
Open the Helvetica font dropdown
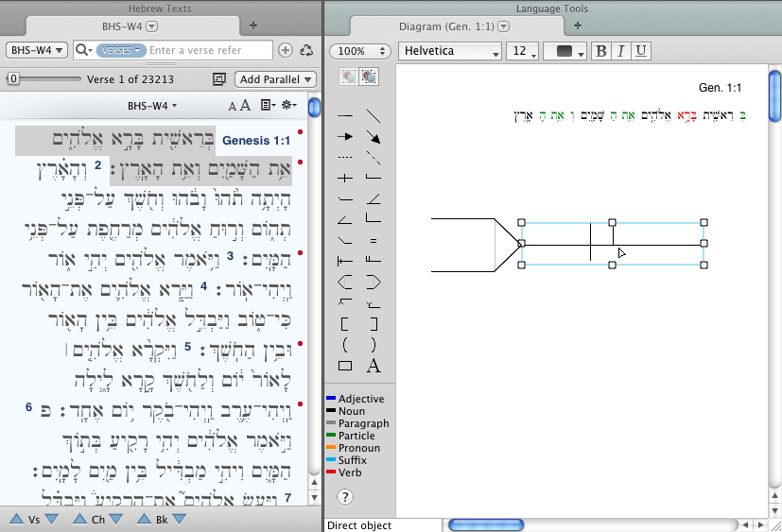click(450, 51)
